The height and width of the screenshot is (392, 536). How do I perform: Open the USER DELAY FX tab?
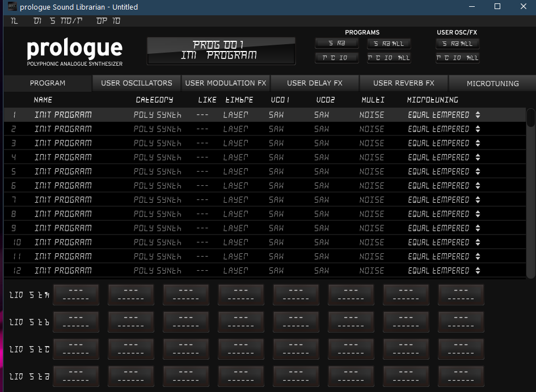[314, 83]
